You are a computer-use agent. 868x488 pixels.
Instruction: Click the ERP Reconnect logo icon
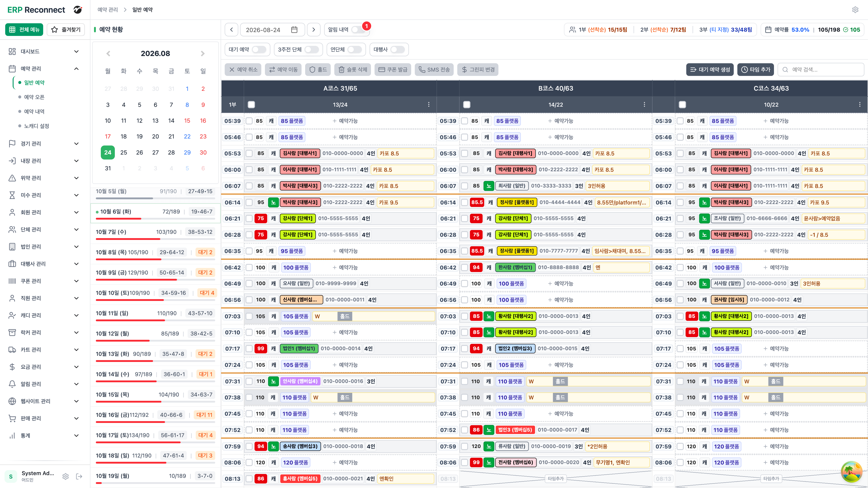coord(78,10)
